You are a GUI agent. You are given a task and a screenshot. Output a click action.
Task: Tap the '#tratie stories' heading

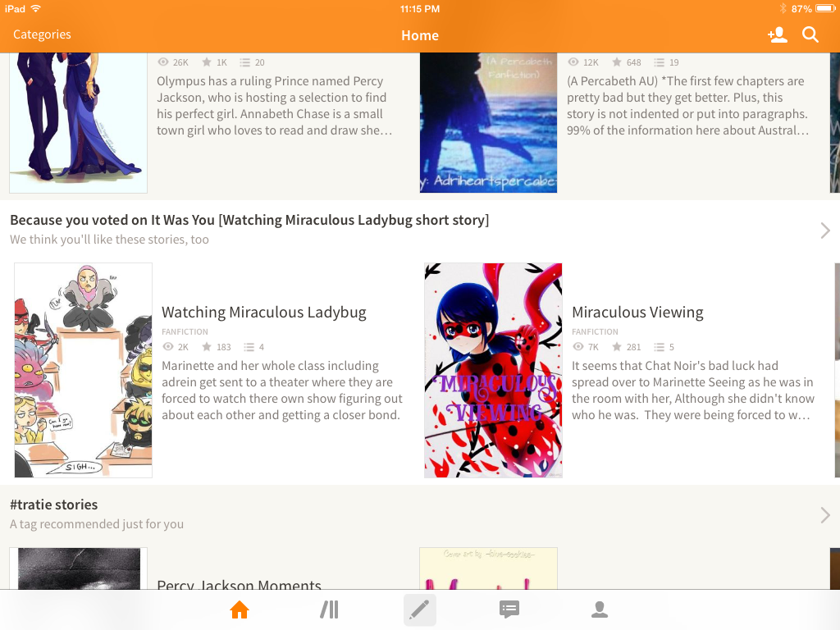(54, 504)
